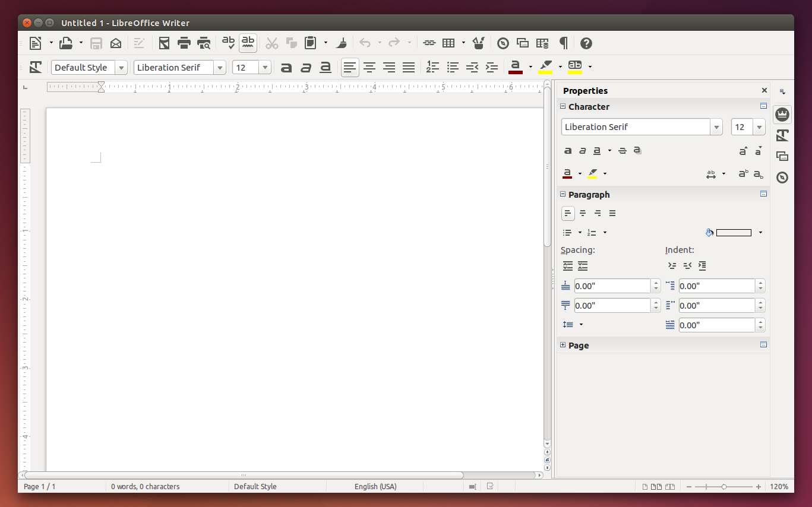
Task: Open Data Sources icon in the toolbar
Action: 542,43
